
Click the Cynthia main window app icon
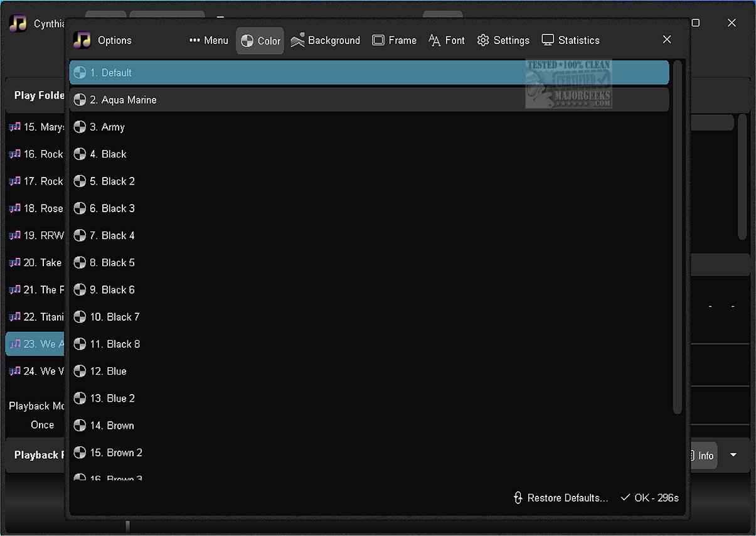click(x=18, y=24)
